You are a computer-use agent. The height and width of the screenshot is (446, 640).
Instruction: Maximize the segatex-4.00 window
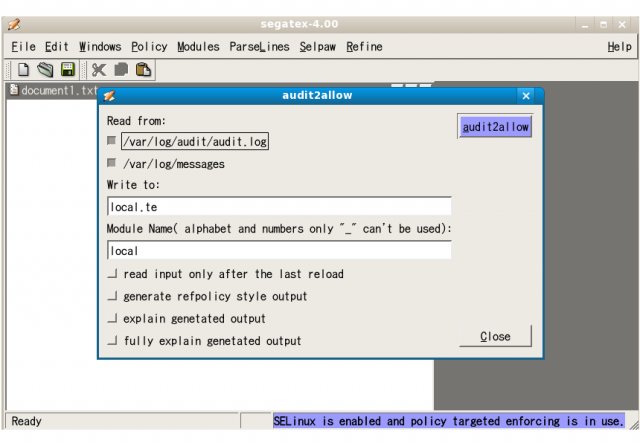(603, 25)
